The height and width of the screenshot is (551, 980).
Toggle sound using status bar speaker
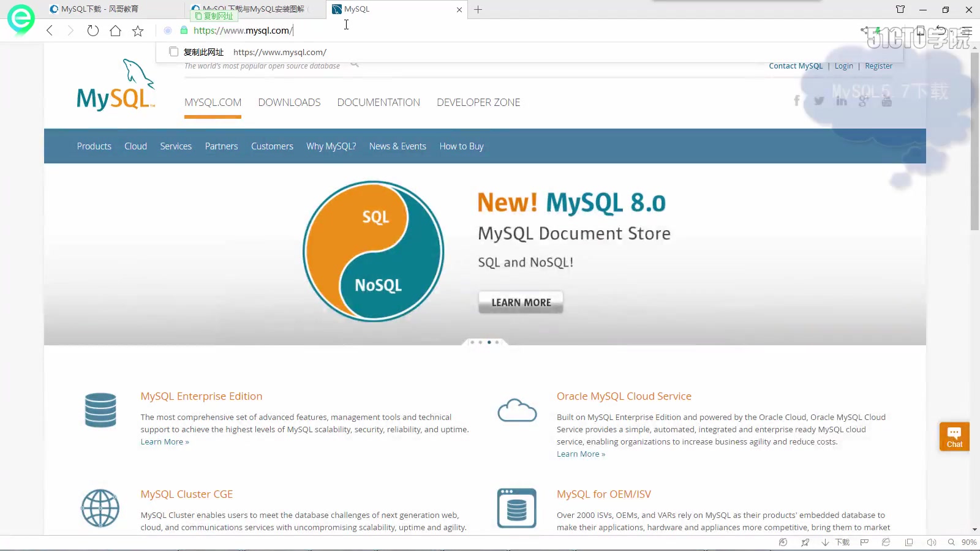[932, 542]
